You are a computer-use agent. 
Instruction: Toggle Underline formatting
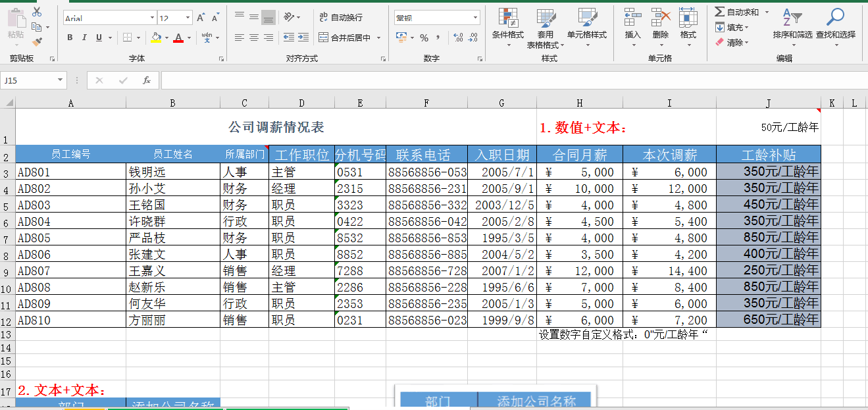pos(99,38)
